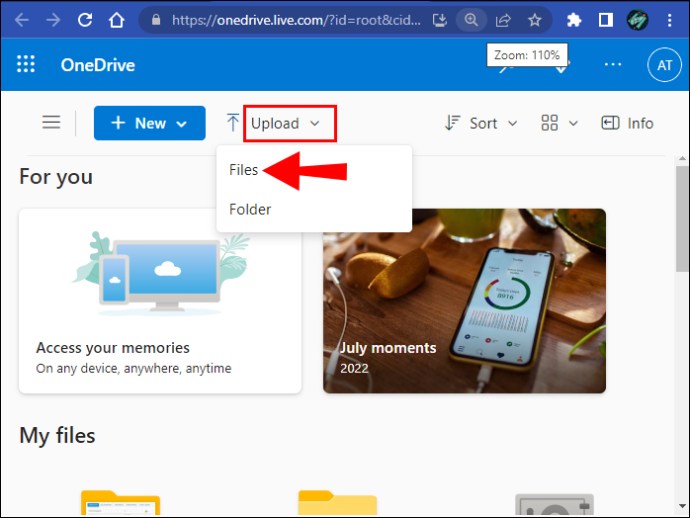Click the page scrollbar down arrow
Viewport: 690px width, 518px height.
(682, 506)
